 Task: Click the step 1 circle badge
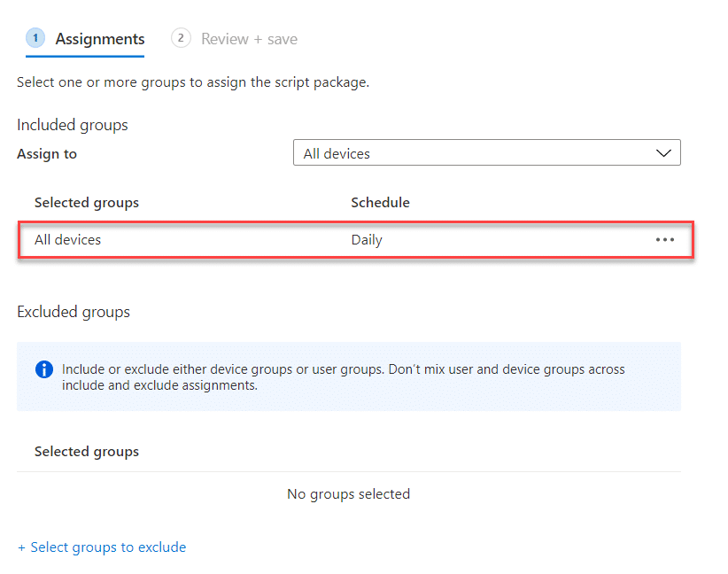[35, 38]
